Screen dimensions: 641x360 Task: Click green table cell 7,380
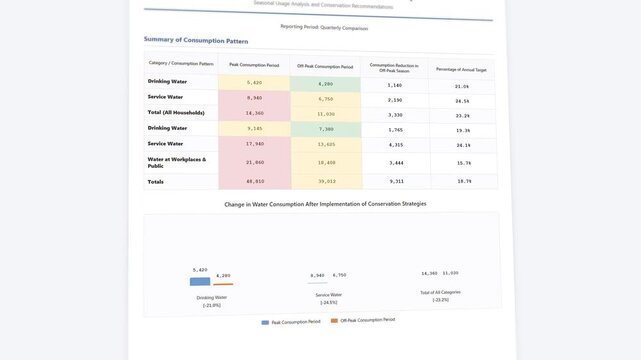click(326, 129)
